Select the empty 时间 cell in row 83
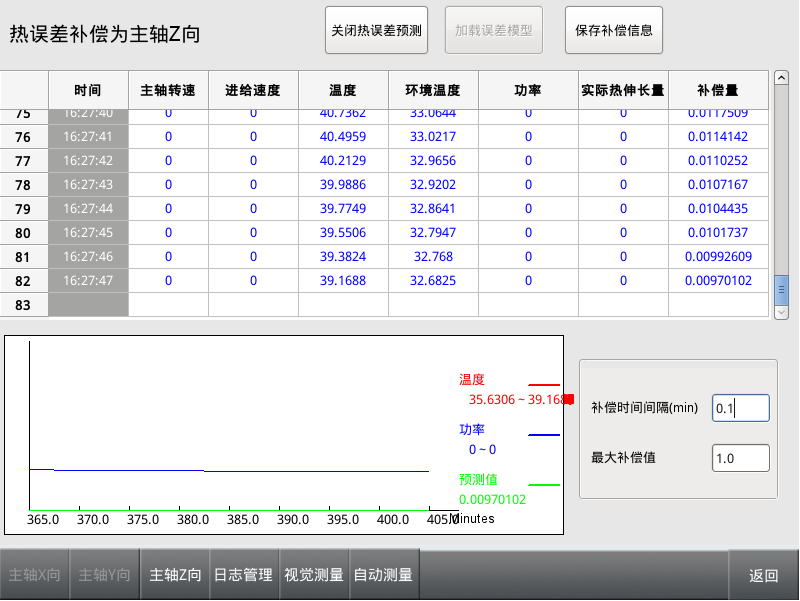The width and height of the screenshot is (800, 601). 88,305
